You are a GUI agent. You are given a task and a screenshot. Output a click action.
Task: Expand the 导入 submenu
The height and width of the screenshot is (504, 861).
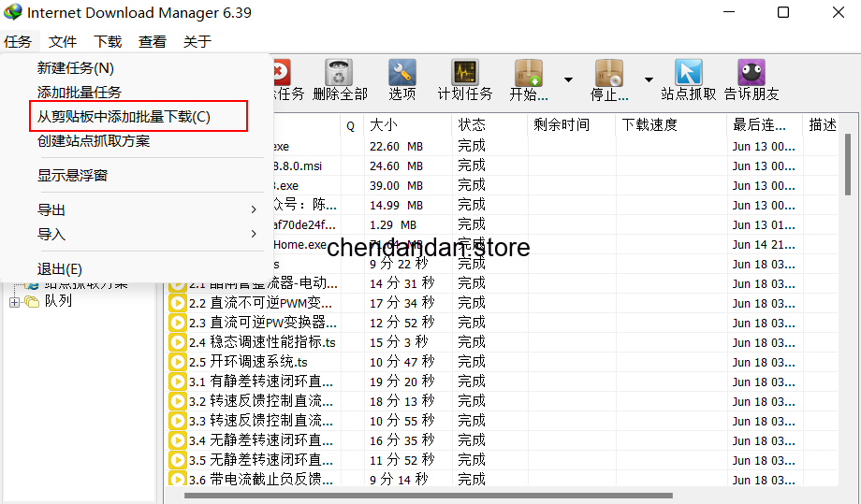(147, 234)
